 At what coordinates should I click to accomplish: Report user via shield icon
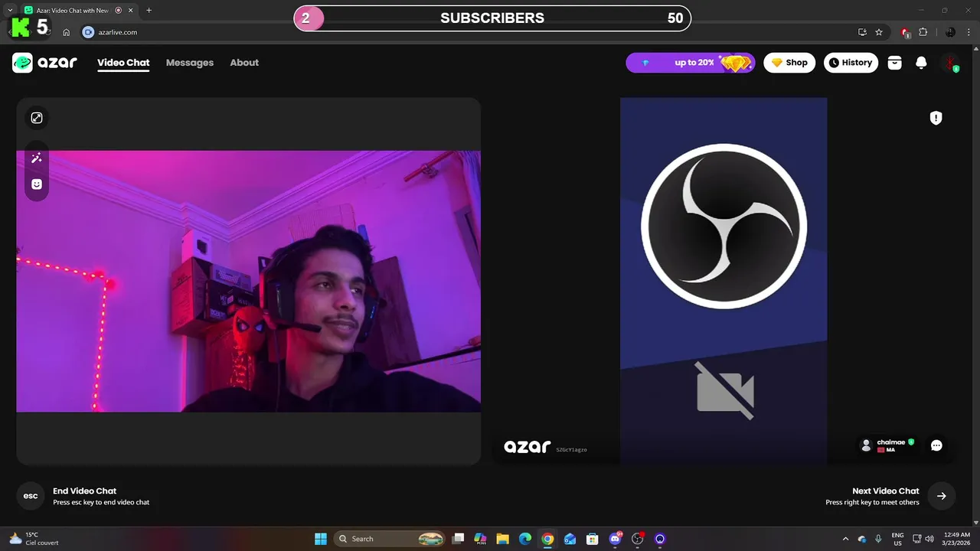point(936,118)
